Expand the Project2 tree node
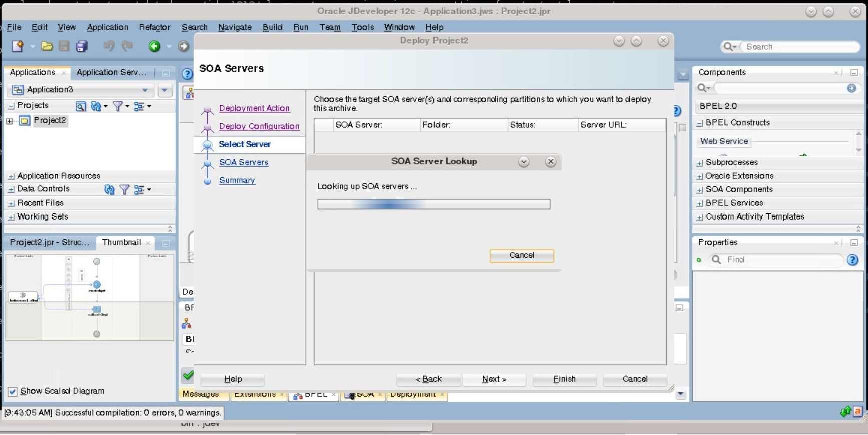The width and height of the screenshot is (868, 435). click(10, 121)
